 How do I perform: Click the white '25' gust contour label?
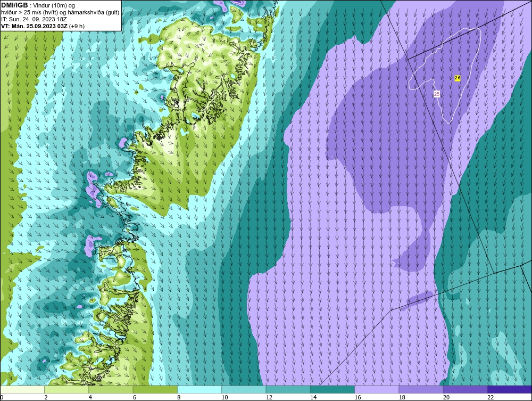[437, 94]
